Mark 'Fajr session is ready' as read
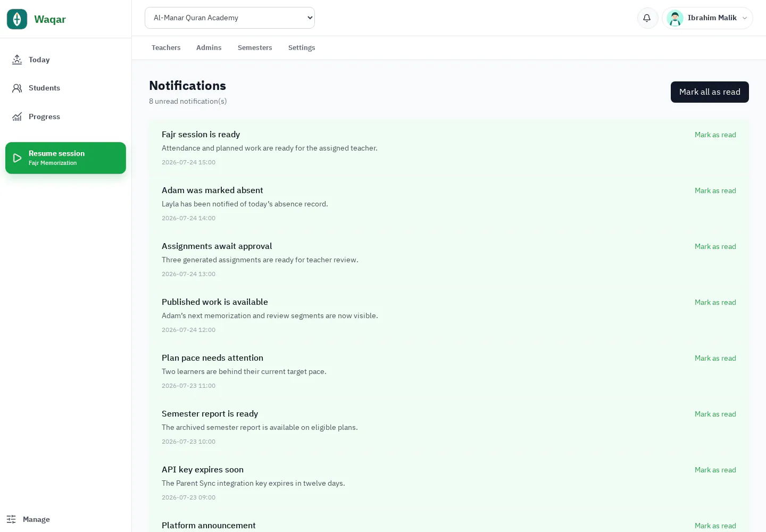Viewport: 766px width, 532px height. [x=715, y=135]
